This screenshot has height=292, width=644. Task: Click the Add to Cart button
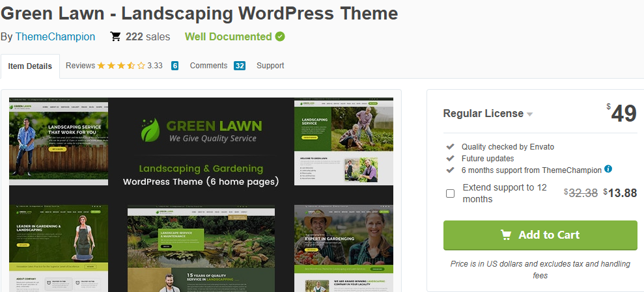point(540,235)
